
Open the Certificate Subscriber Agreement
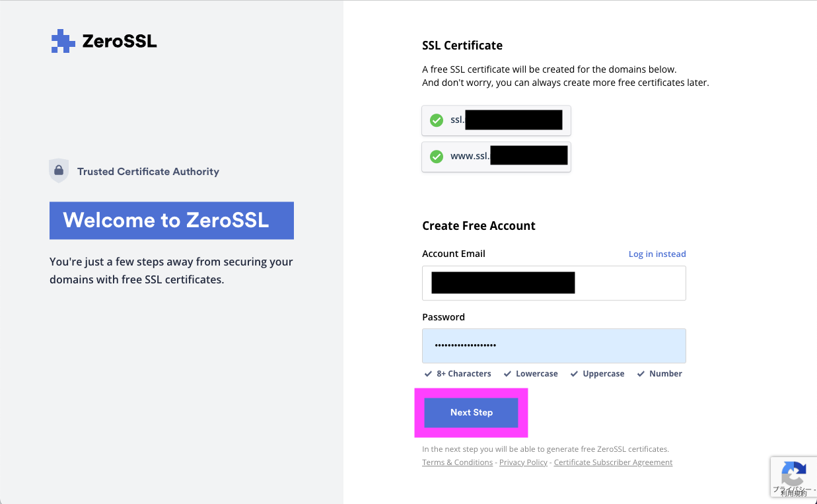click(613, 462)
